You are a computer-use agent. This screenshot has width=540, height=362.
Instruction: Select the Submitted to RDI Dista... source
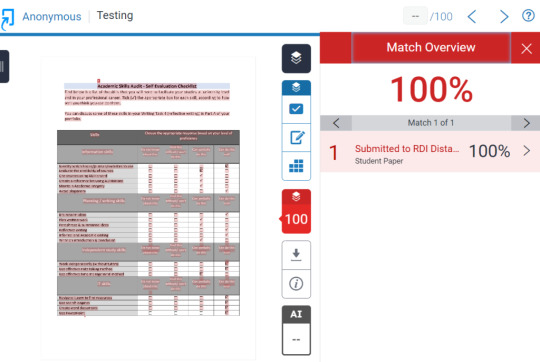(407, 148)
